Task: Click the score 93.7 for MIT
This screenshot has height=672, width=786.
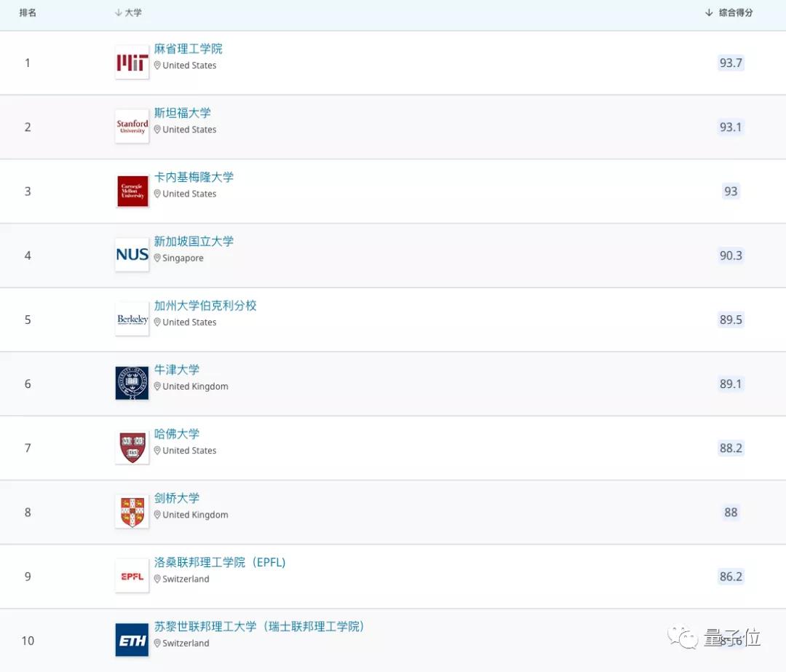Action: pyautogui.click(x=731, y=63)
